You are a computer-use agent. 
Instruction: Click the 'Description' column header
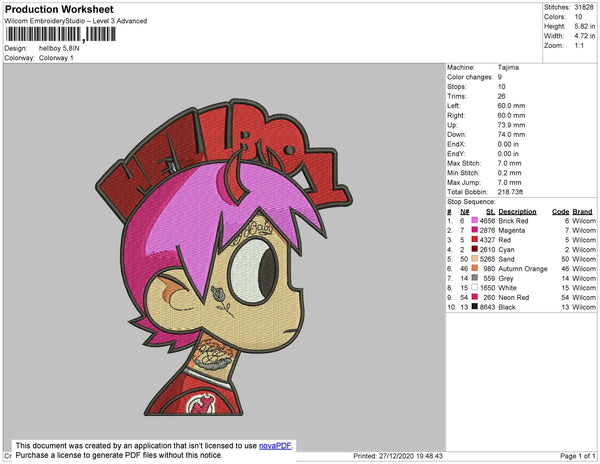pyautogui.click(x=517, y=212)
